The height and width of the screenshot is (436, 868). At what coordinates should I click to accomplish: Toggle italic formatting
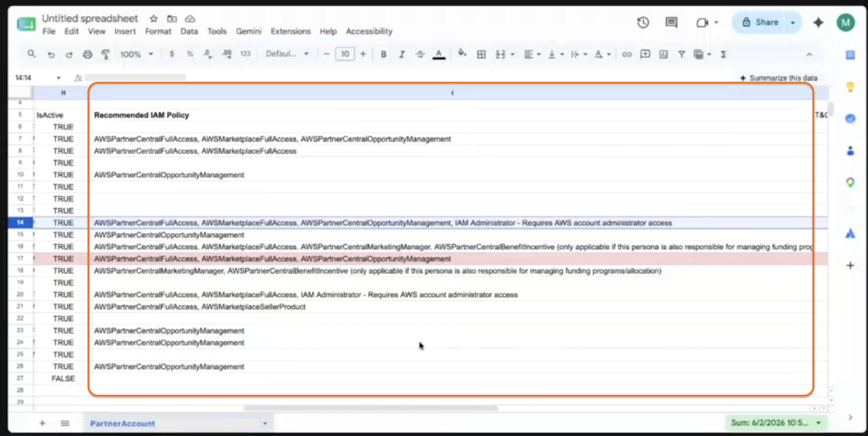[402, 55]
